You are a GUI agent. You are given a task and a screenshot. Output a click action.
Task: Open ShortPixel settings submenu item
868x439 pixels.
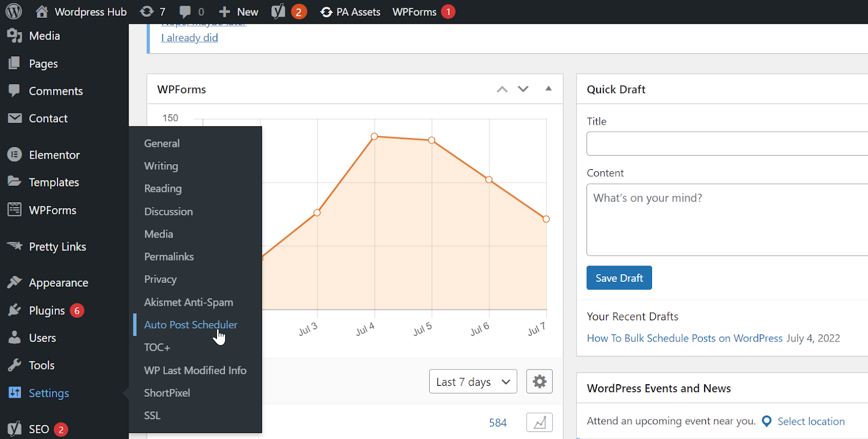click(167, 393)
